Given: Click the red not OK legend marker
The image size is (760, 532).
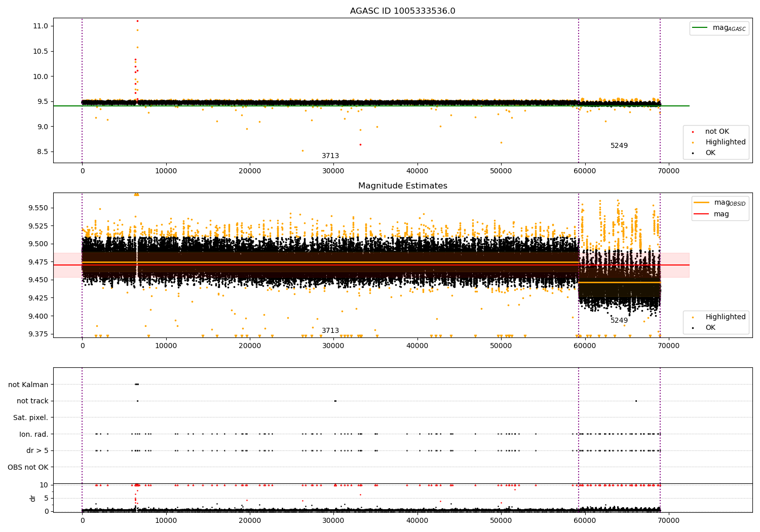Looking at the screenshot, I should point(693,132).
